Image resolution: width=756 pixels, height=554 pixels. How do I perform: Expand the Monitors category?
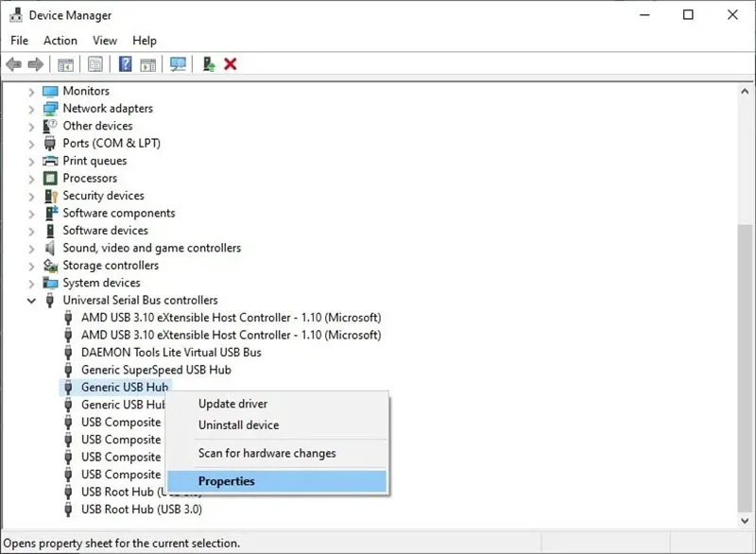coord(31,92)
